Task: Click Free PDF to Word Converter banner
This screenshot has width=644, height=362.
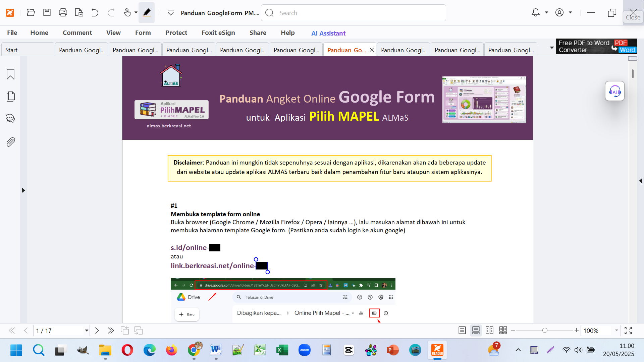Action: tap(596, 46)
